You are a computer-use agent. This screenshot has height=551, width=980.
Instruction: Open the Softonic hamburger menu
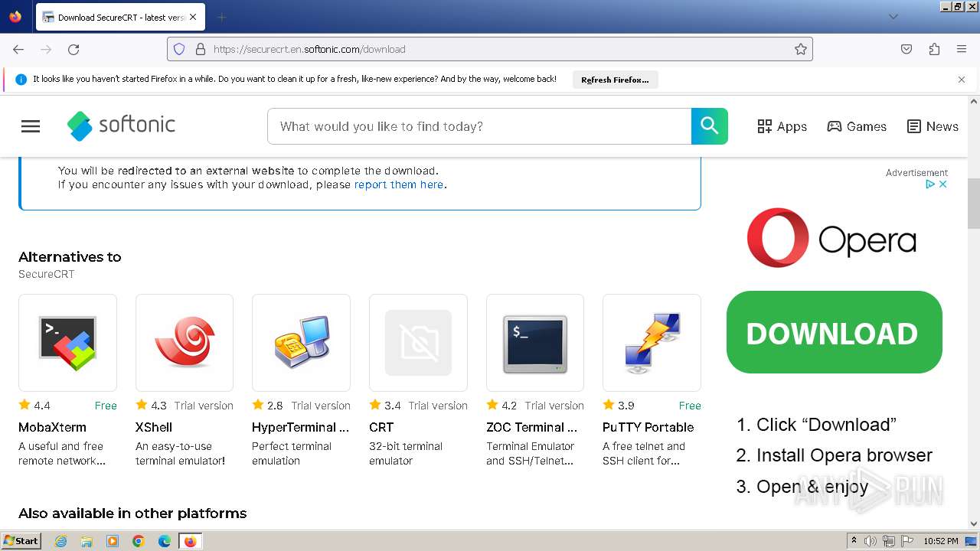(x=31, y=126)
